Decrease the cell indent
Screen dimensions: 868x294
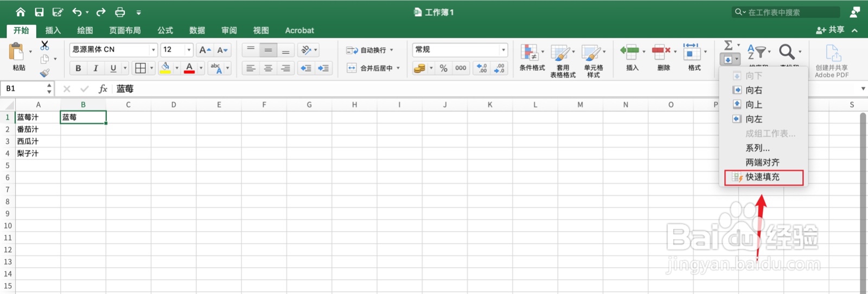point(306,68)
